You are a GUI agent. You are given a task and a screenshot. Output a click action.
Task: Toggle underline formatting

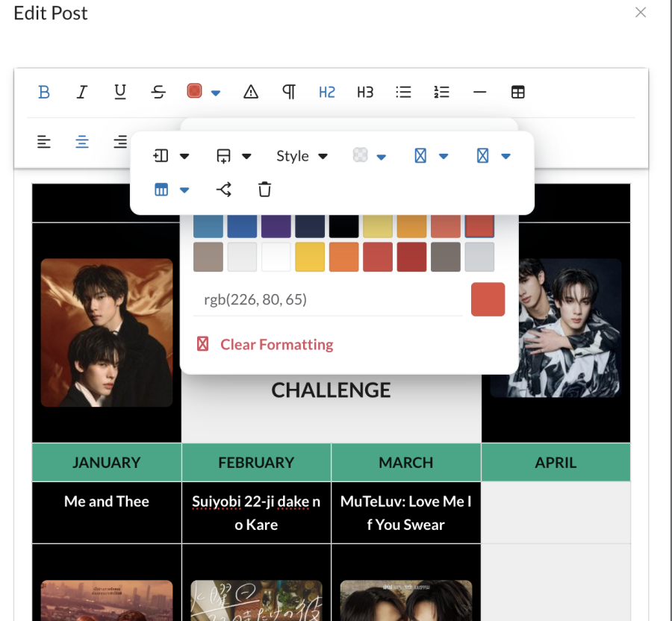point(120,92)
